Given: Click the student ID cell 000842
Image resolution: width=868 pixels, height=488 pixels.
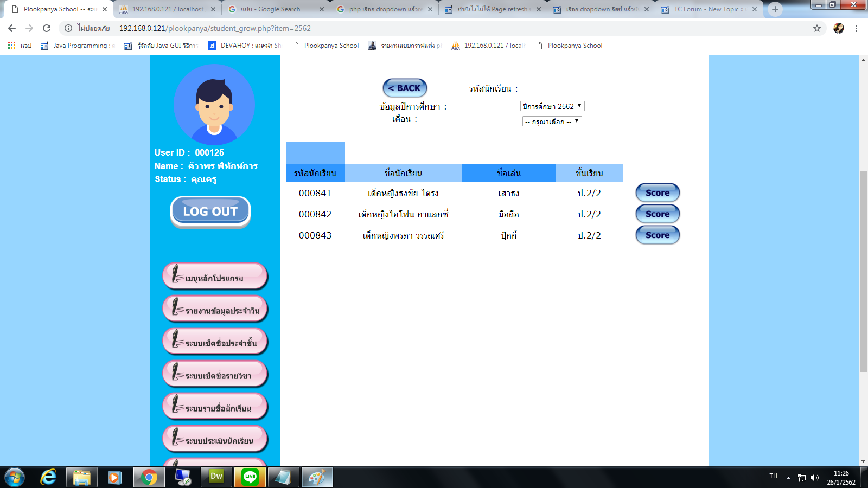Looking at the screenshot, I should click(315, 214).
